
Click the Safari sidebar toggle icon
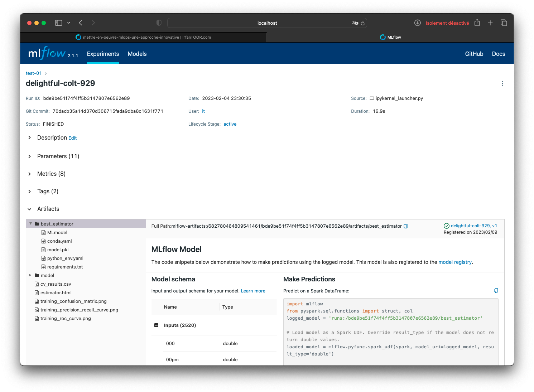click(59, 23)
